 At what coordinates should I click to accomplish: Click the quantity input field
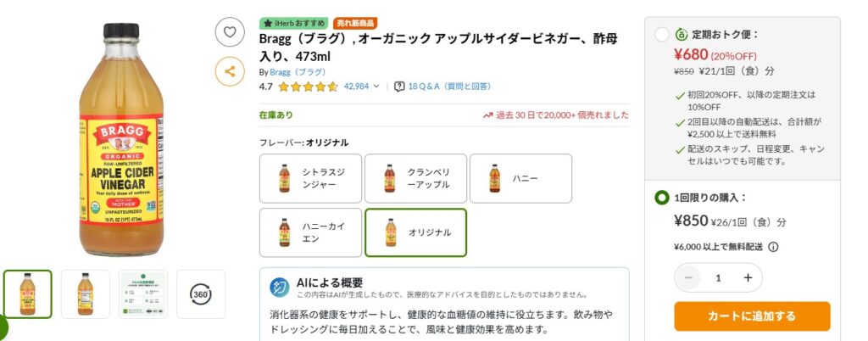[x=718, y=278]
